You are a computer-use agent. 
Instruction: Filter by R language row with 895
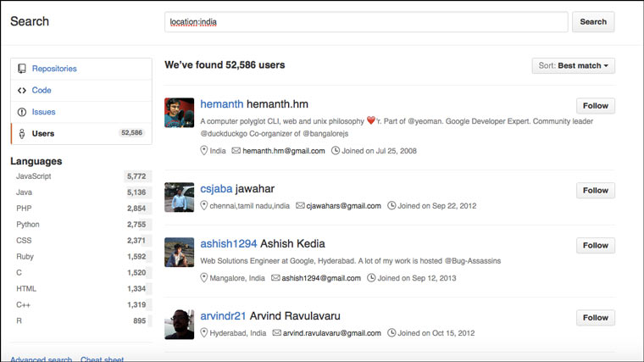81,321
